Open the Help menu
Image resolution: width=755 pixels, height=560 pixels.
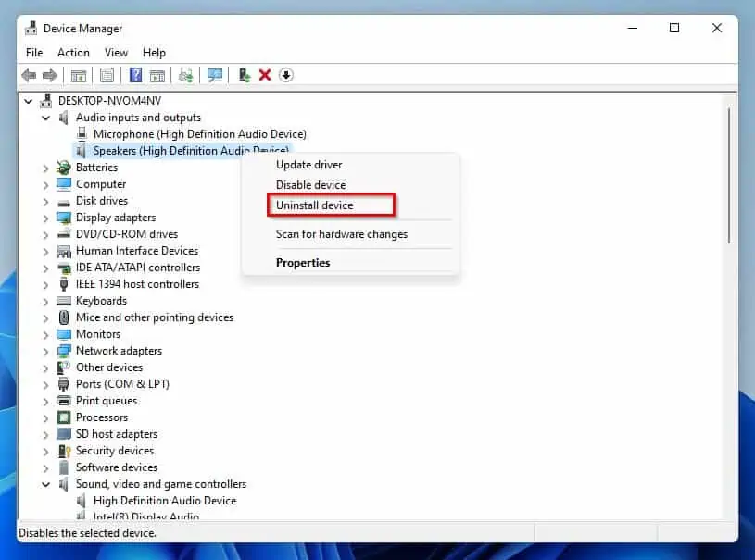(x=154, y=53)
